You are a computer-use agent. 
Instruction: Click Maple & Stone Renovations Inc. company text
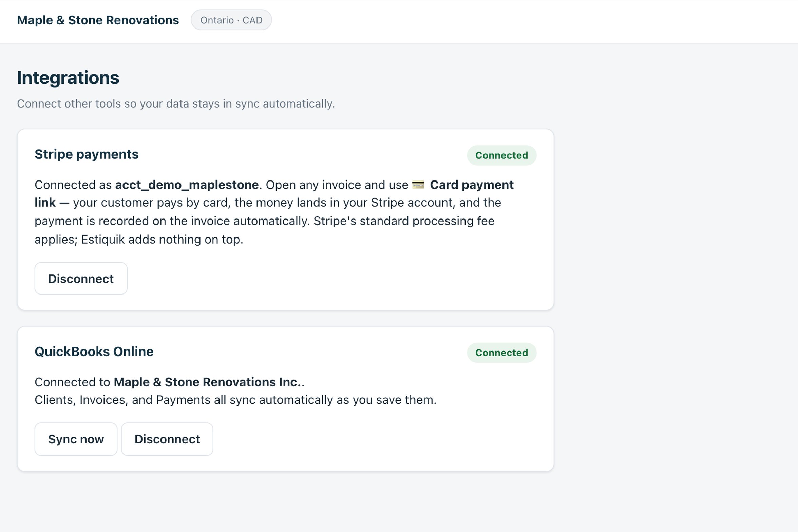click(207, 382)
